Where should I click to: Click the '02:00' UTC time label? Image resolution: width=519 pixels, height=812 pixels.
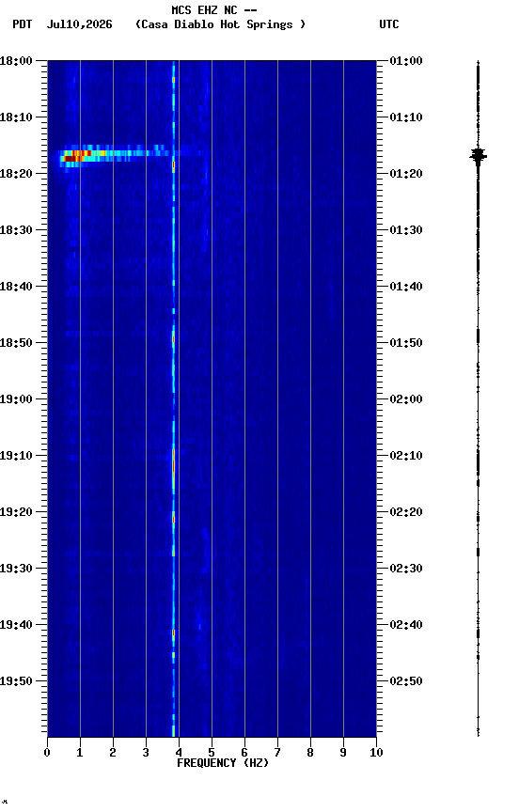(406, 399)
